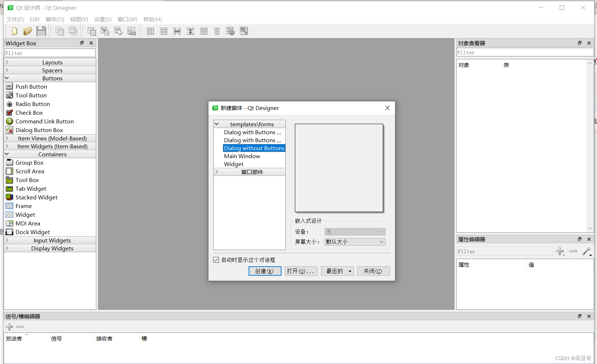Image resolution: width=597 pixels, height=364 pixels.
Task: Click the remove signal/slot connection minus icon
Action: click(x=20, y=327)
